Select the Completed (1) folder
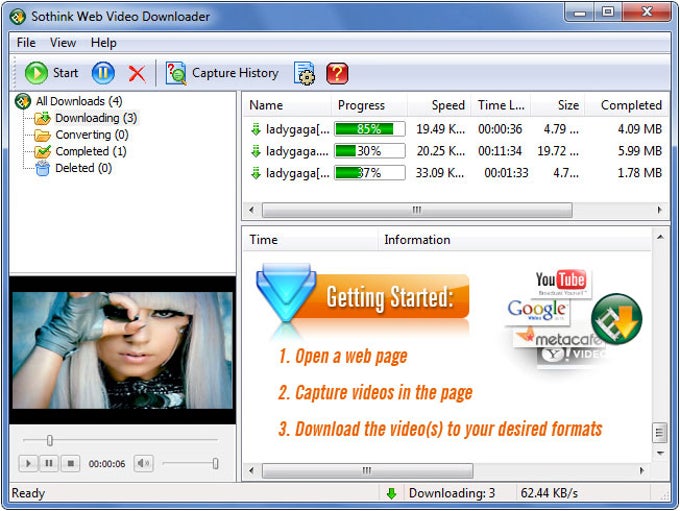 (90, 151)
